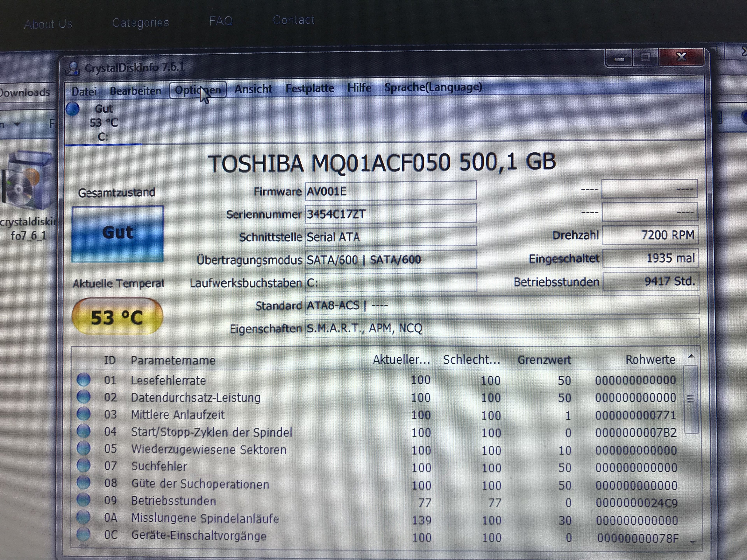Click the 53 °C temperature indicator
The height and width of the screenshot is (560, 747).
tap(117, 317)
